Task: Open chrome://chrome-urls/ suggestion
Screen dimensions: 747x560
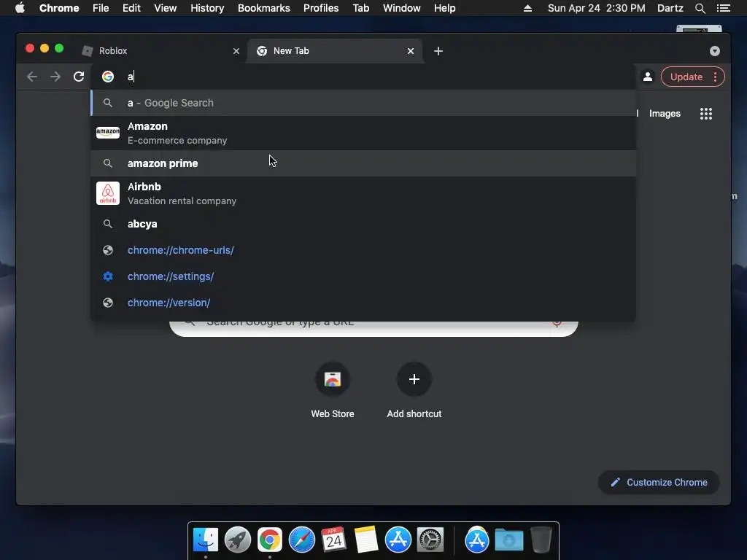Action: (x=363, y=250)
